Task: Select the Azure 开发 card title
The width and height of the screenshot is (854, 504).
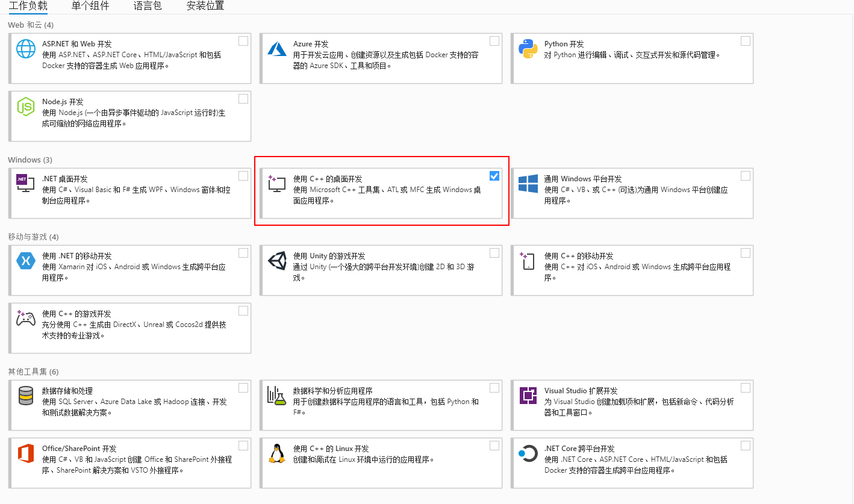Action: point(311,44)
